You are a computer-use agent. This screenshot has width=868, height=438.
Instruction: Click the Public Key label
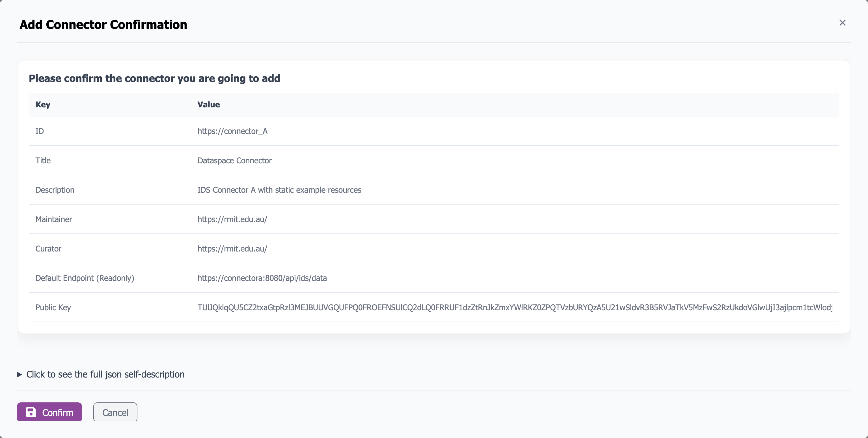tap(53, 307)
